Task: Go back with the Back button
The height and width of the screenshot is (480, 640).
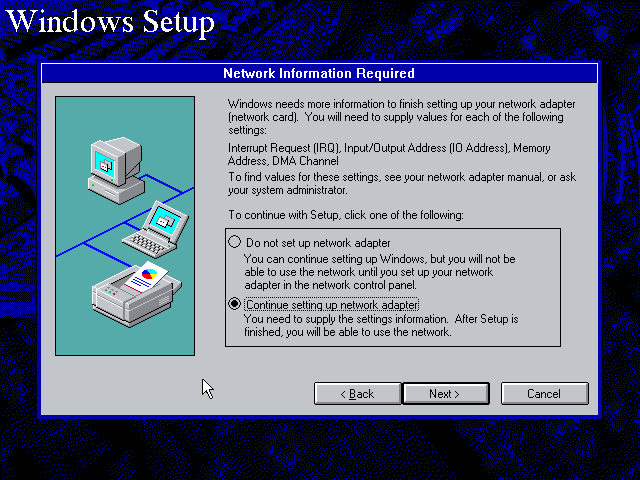Action: (358, 393)
